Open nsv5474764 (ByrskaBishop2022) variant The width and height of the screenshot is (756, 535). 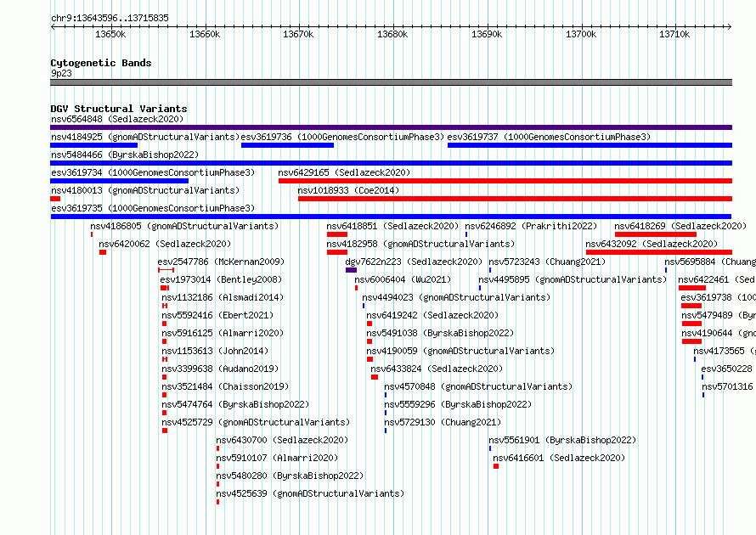tap(235, 404)
